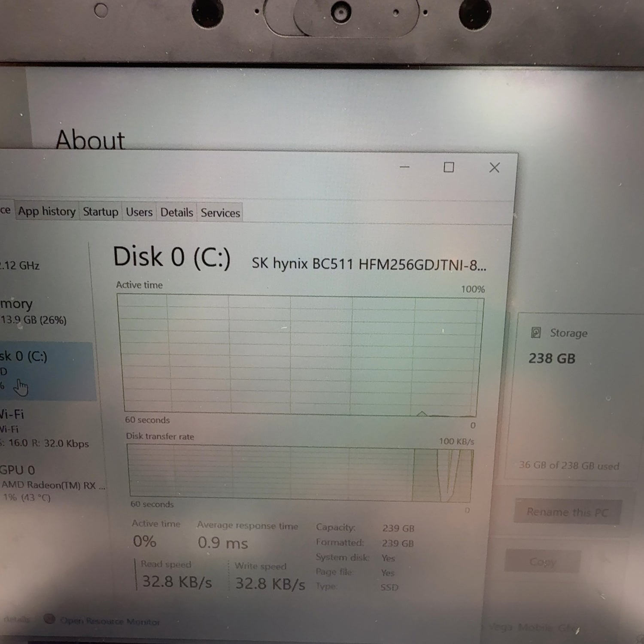This screenshot has height=644, width=644.
Task: Minimize the Task Manager window
Action: (404, 167)
